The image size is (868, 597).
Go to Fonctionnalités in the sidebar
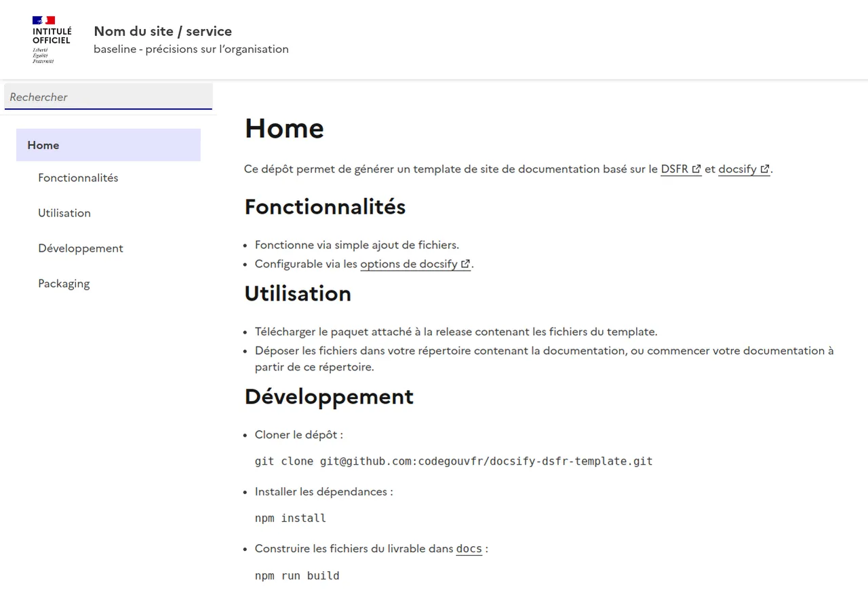pyautogui.click(x=78, y=178)
